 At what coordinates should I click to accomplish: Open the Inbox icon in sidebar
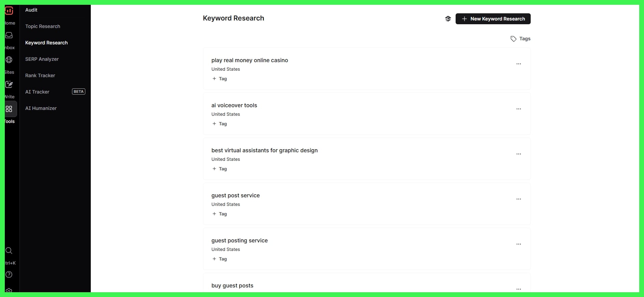click(9, 36)
